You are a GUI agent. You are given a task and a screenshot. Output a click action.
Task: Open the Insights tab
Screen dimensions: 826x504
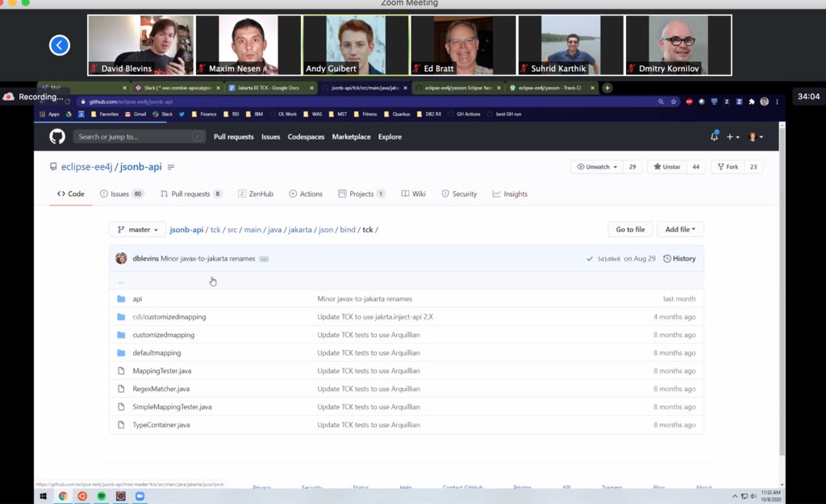pos(510,194)
